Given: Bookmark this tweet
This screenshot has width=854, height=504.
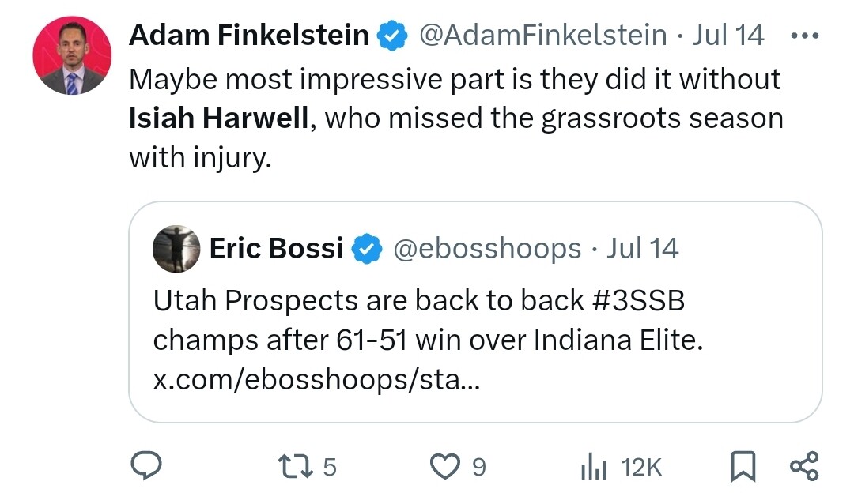Looking at the screenshot, I should pyautogui.click(x=743, y=466).
